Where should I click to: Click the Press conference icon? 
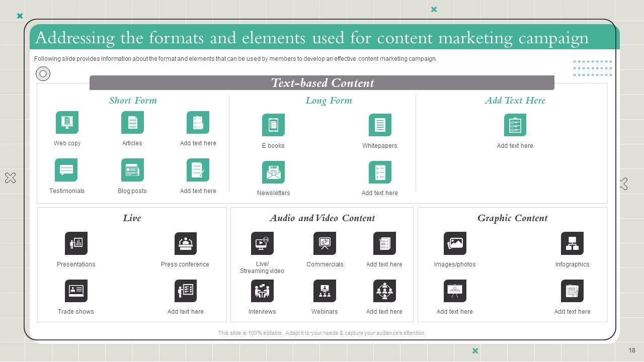point(185,243)
